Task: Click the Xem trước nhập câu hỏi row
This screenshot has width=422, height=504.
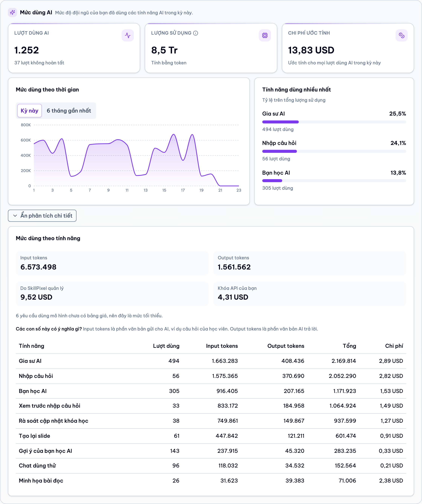Action: [211, 406]
